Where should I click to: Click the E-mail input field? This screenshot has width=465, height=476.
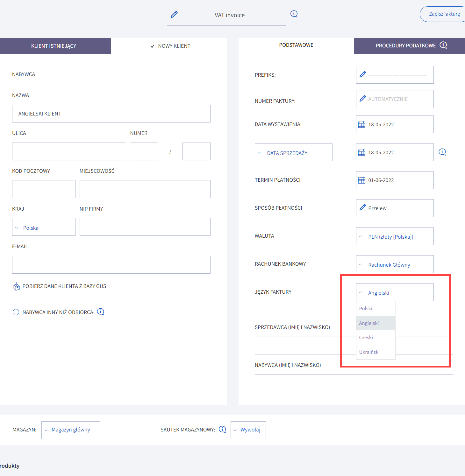[x=111, y=265]
